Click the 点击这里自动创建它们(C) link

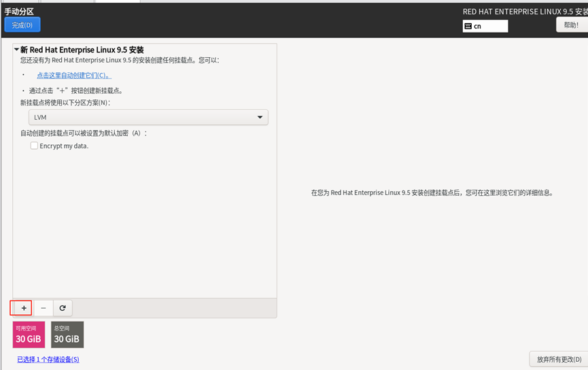point(74,75)
